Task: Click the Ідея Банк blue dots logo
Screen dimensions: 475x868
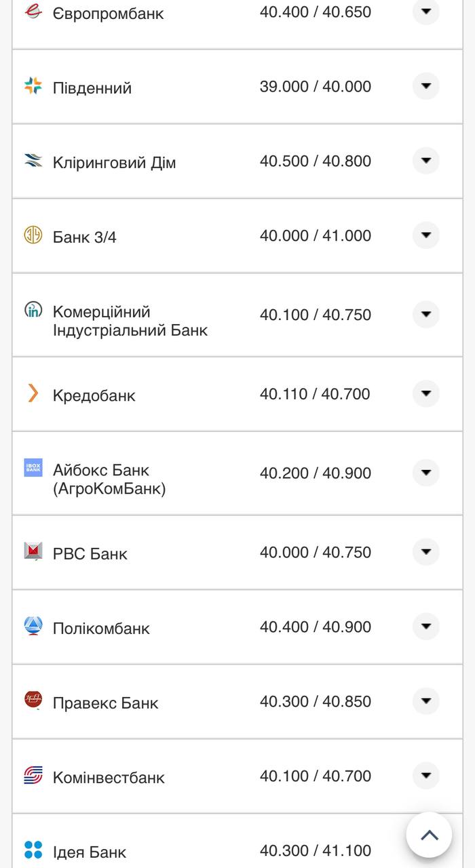Action: 33,850
